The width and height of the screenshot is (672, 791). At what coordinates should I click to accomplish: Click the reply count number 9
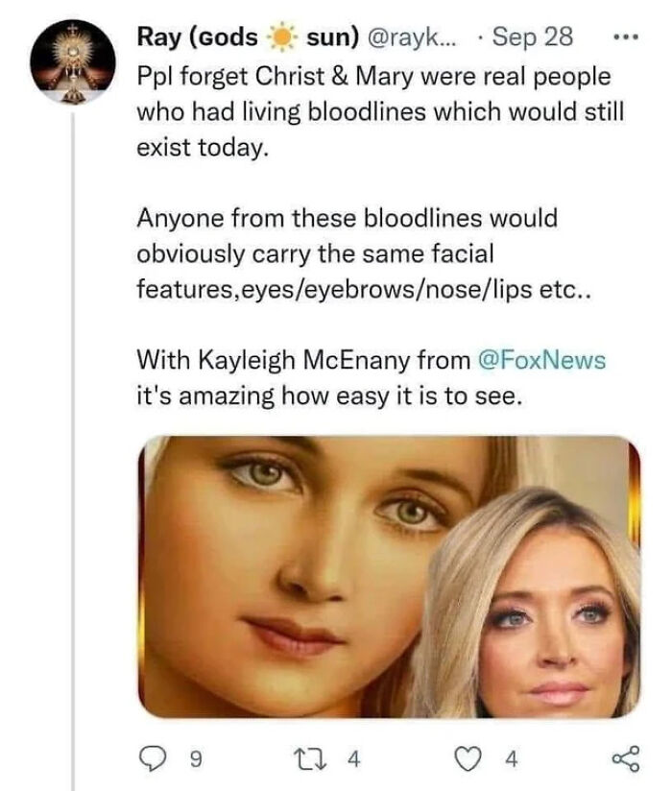pyautogui.click(x=196, y=760)
